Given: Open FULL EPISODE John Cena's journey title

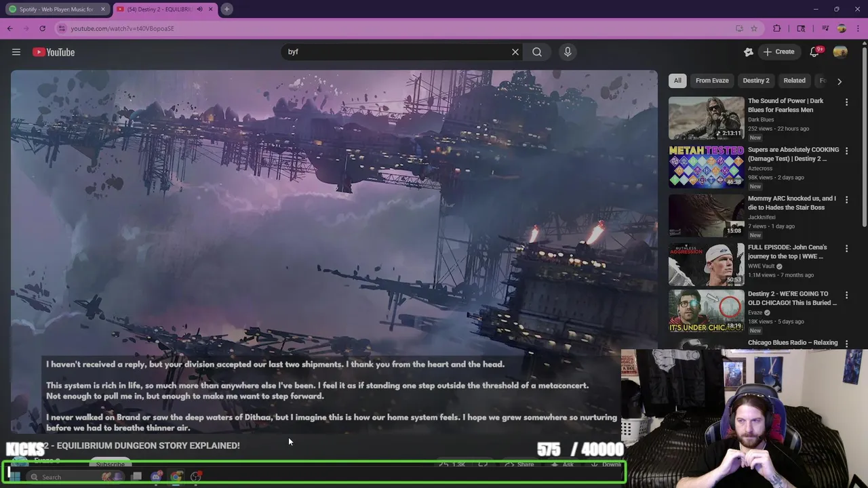Looking at the screenshot, I should click(x=787, y=251).
